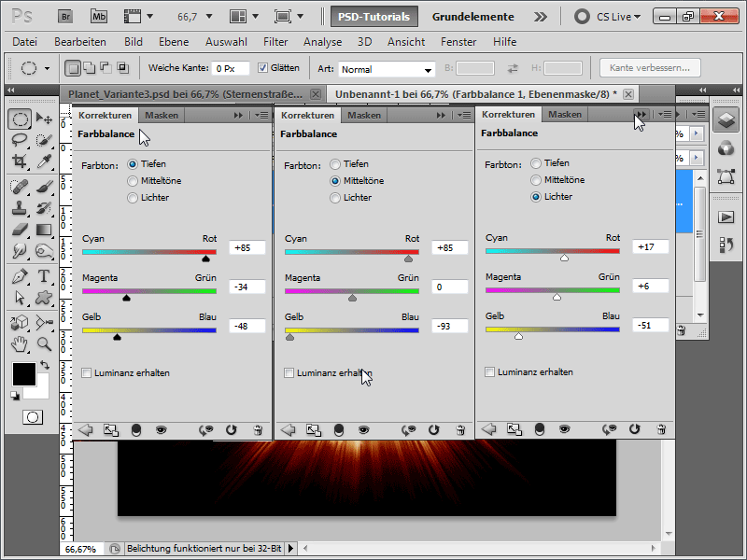
Task: Toggle layer visibility eye in left panel
Action: pos(161,430)
